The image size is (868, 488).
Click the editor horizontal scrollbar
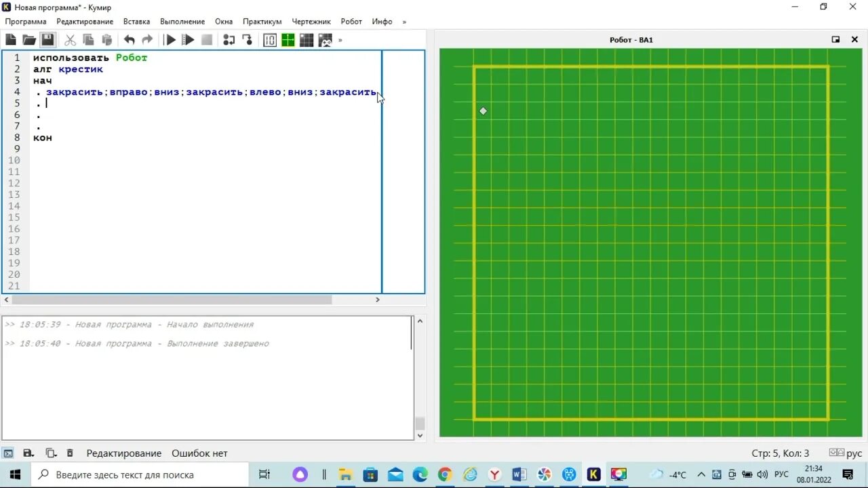click(x=172, y=300)
